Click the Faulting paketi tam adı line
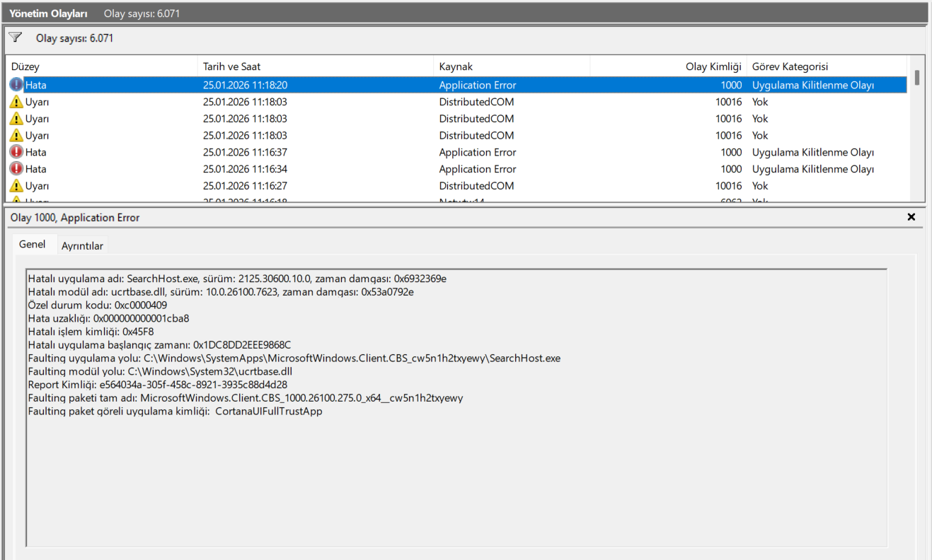The width and height of the screenshot is (932, 560). pyautogui.click(x=246, y=398)
